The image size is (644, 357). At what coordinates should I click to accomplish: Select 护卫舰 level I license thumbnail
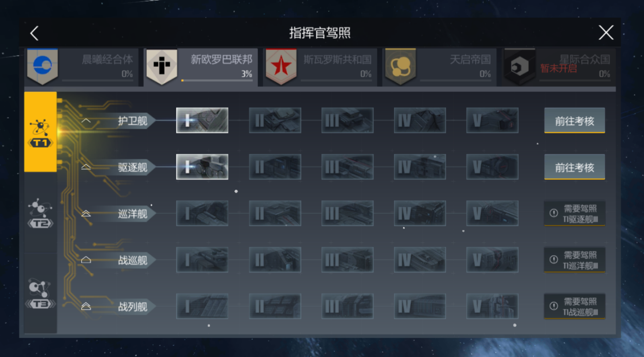202,120
